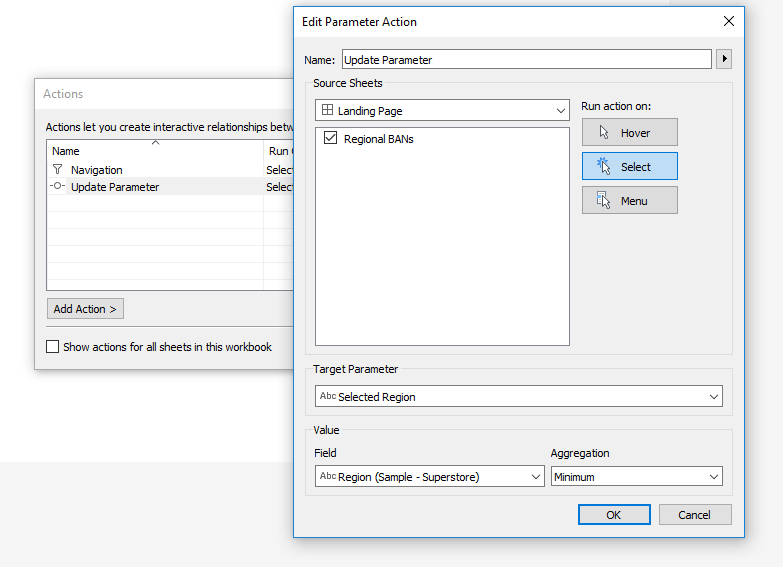
Task: Select the Update Parameter action row
Action: pyautogui.click(x=170, y=187)
